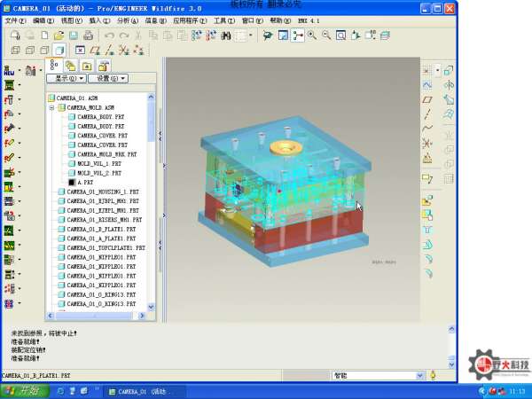Switch to the favorites navigator tab
532x399 pixels.
click(x=87, y=66)
